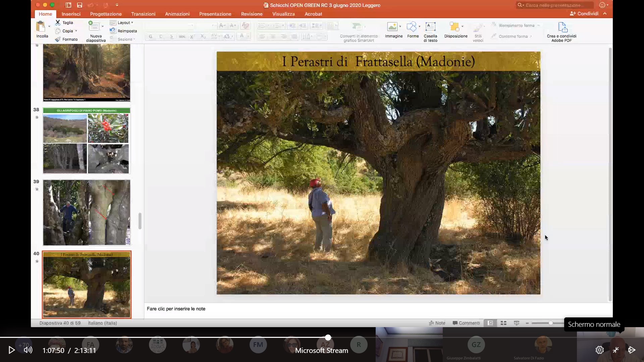This screenshot has height=362, width=644.
Task: Switch to slide sorter view
Action: 503,323
